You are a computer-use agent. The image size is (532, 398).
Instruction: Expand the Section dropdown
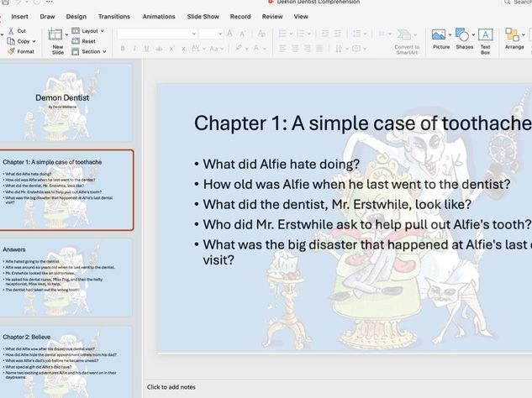[104, 52]
